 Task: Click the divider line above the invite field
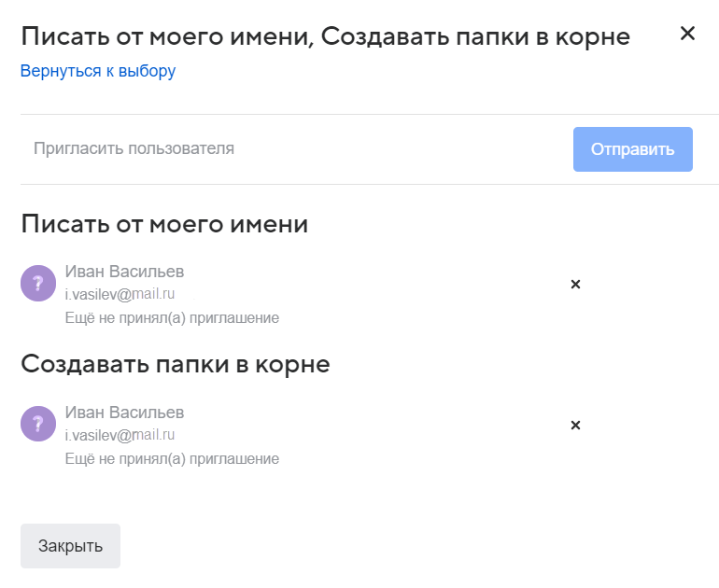pyautogui.click(x=369, y=115)
